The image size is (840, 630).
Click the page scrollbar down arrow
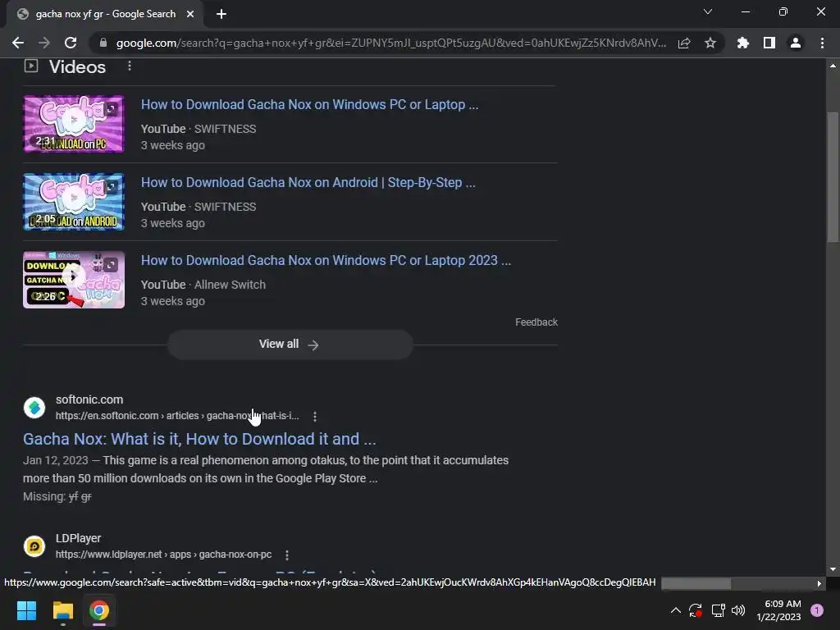[833, 569]
